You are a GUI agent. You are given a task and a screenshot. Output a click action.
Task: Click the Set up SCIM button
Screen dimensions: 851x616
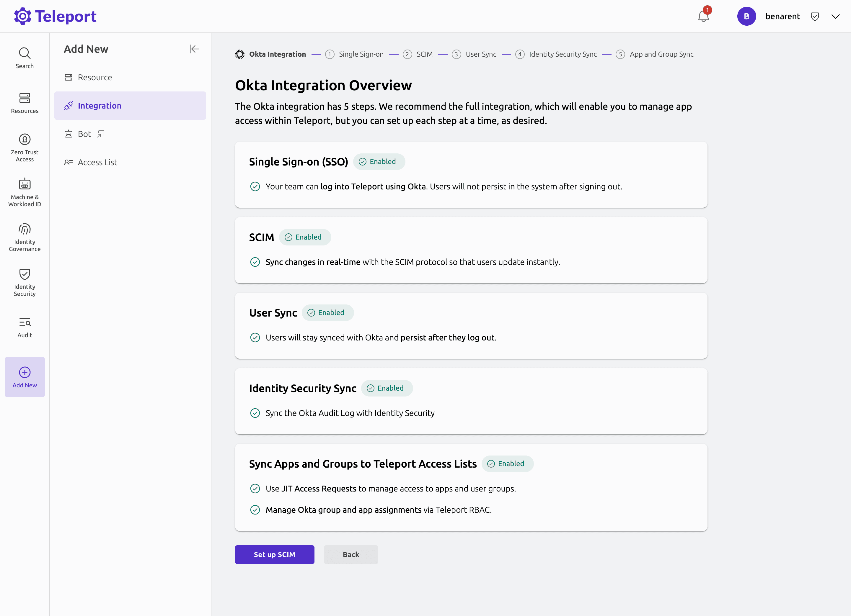[x=274, y=555]
